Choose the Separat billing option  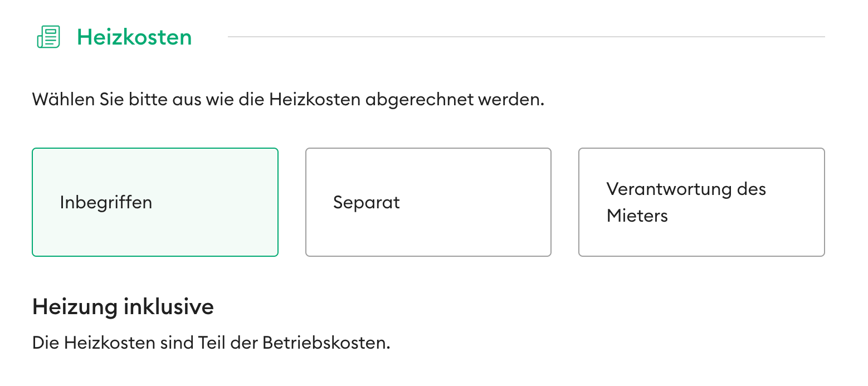(428, 202)
